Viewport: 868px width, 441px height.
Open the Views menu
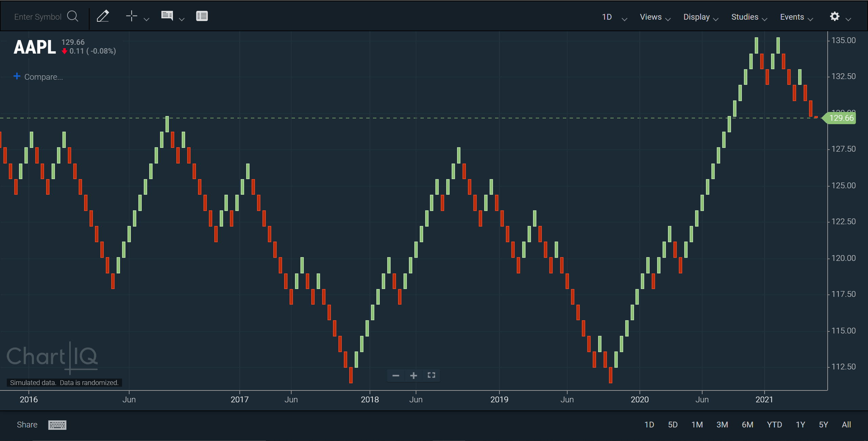[x=655, y=17]
